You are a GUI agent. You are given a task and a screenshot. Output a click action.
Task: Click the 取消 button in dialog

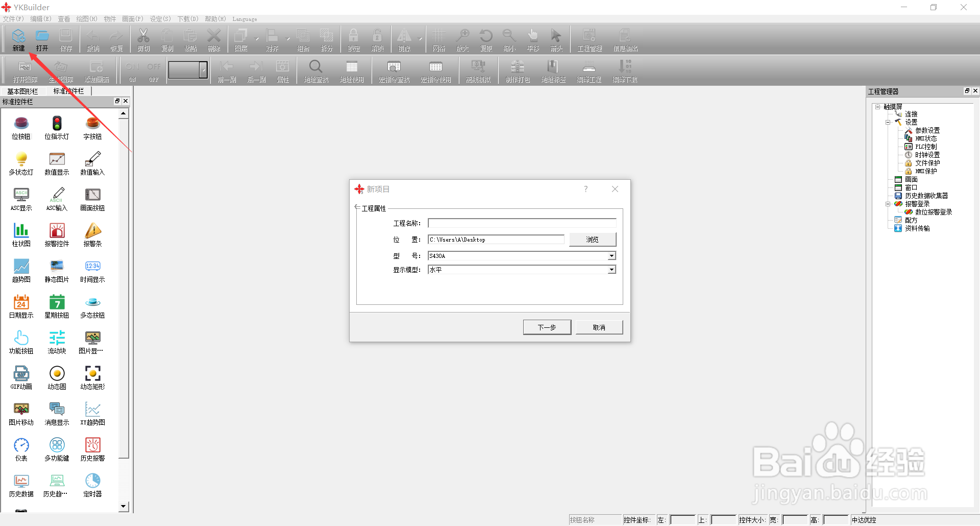coord(599,327)
